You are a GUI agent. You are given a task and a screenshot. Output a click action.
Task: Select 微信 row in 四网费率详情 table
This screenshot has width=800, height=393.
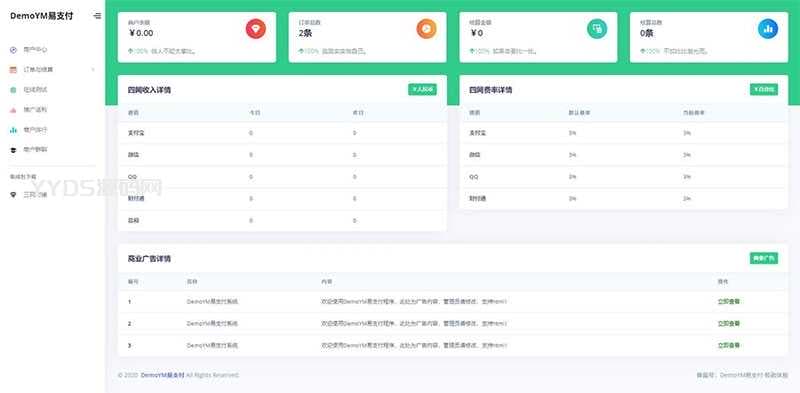(x=623, y=155)
